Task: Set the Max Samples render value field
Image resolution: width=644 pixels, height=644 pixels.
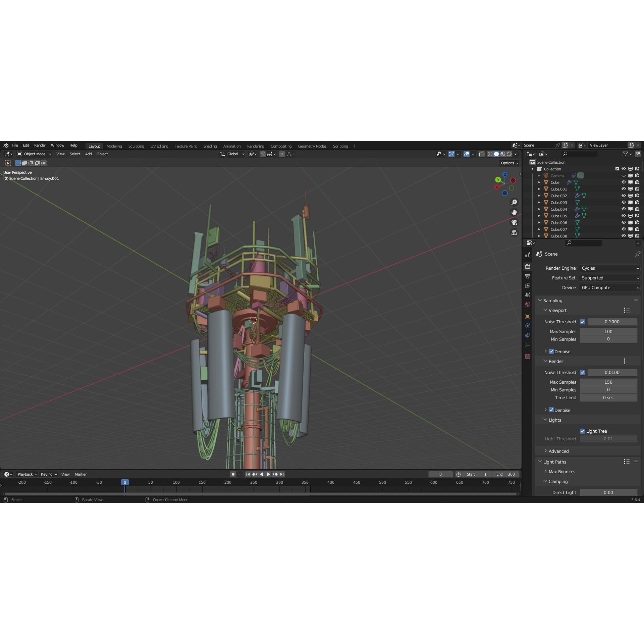Action: point(608,382)
